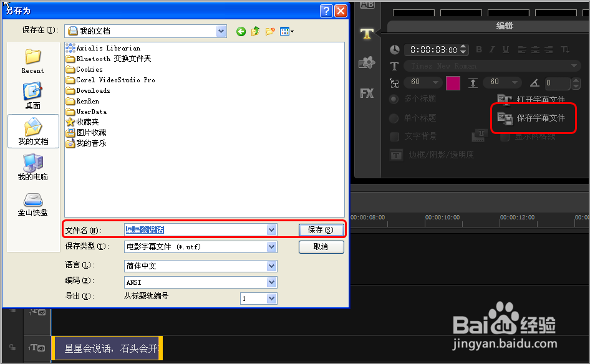The width and height of the screenshot is (590, 364).
Task: Click the magenta text color swatch
Action: click(x=453, y=83)
